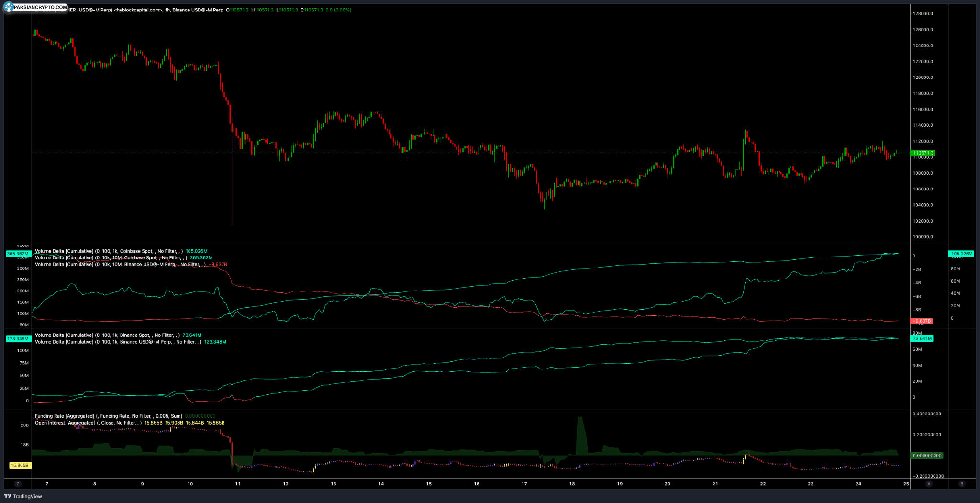Toggle the A auto-scale button
The height and width of the screenshot is (503, 980).
point(929,484)
